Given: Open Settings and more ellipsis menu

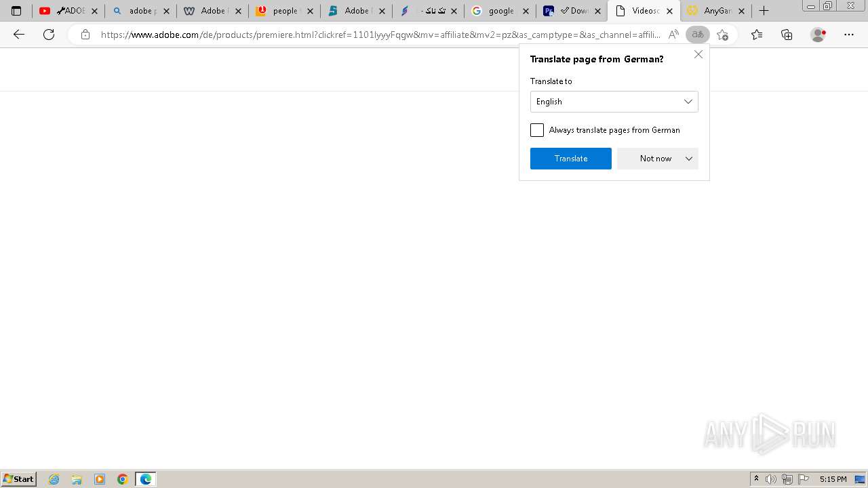Looking at the screenshot, I should (849, 35).
